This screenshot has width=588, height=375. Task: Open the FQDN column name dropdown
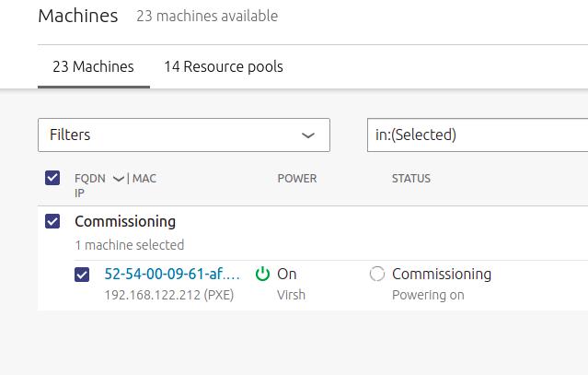point(89,179)
